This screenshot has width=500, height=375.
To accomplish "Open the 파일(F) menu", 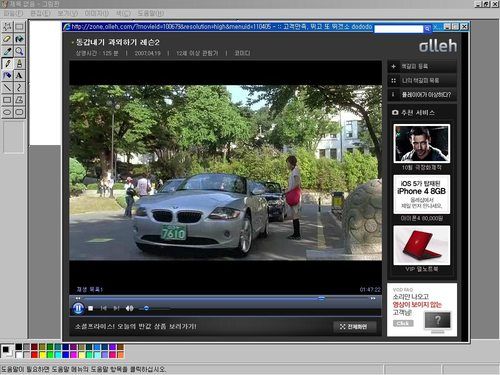I will pyautogui.click(x=13, y=13).
